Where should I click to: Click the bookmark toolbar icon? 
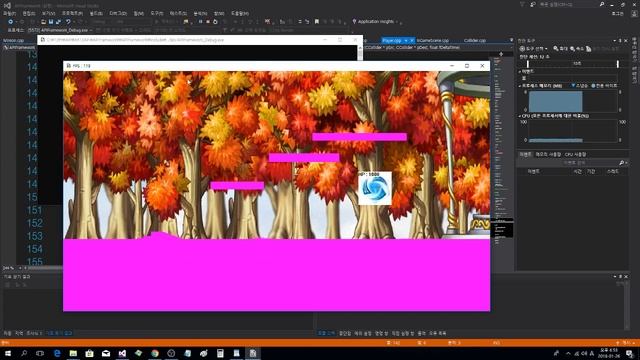point(317,22)
